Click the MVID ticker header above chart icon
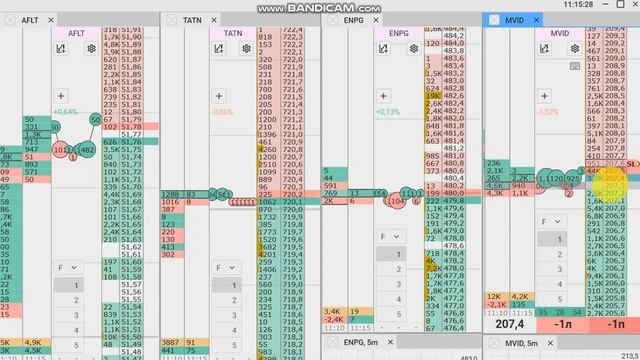 coord(560,33)
